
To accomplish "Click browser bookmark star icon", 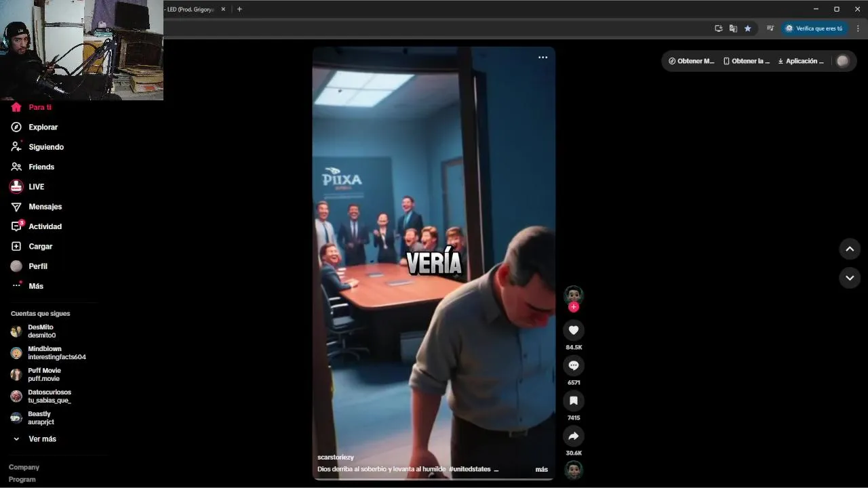I will (748, 28).
